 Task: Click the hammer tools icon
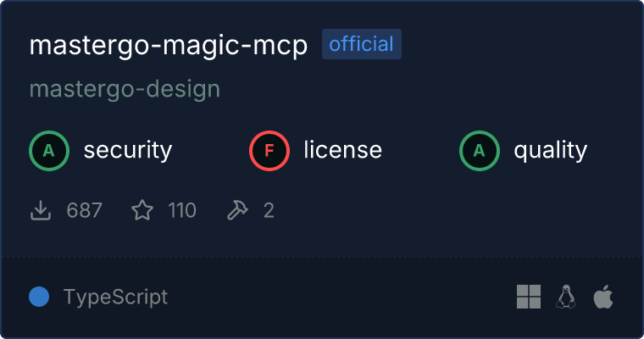[x=237, y=210]
